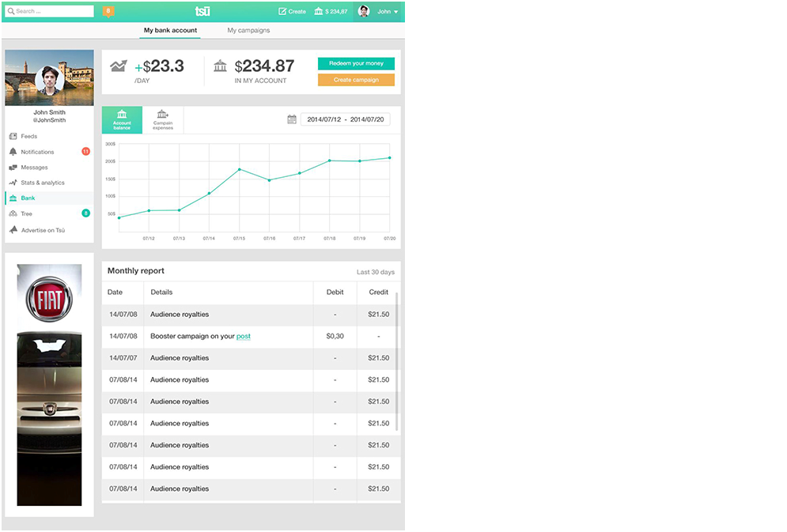Click the Messages chat icon

13,168
